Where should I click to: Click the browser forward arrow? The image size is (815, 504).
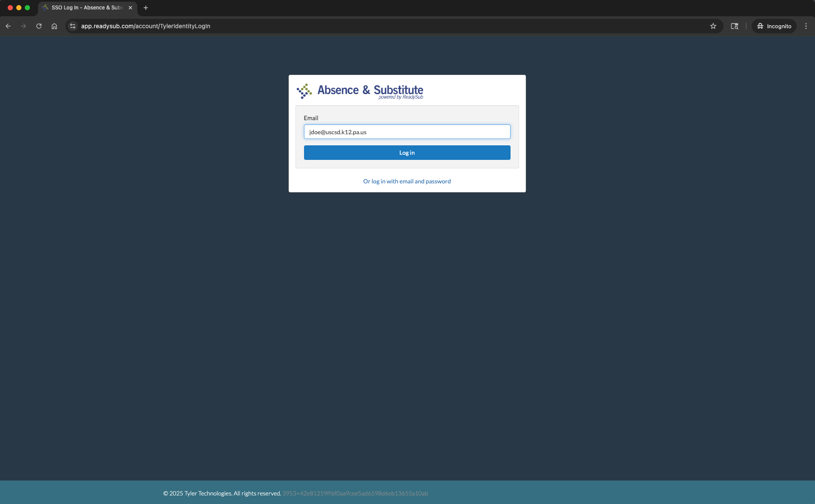24,26
